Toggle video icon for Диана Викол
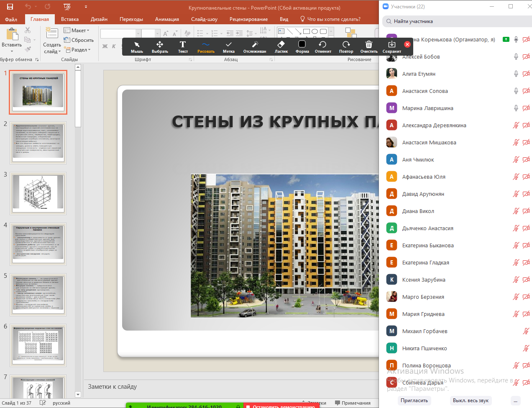Viewport: 532px width, 408px height. tap(526, 211)
